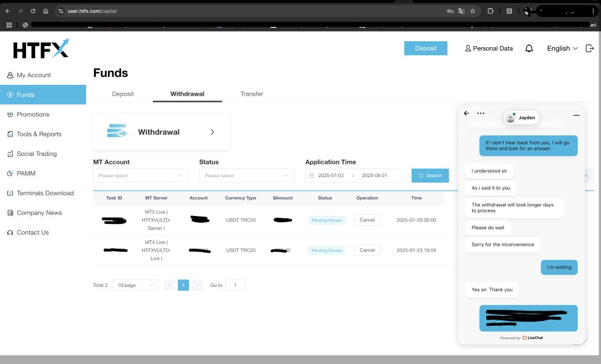Click the blue Deposit header button

[426, 49]
